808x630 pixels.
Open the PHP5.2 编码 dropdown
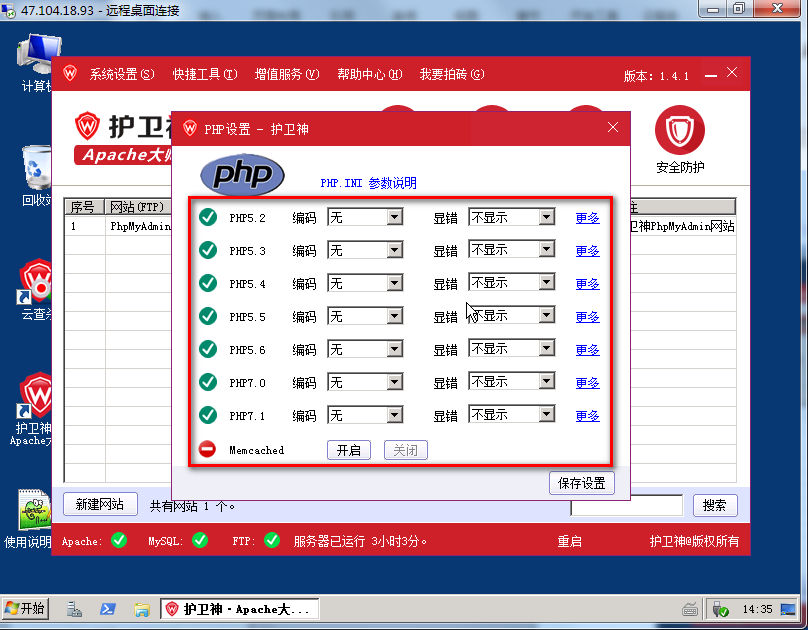tap(365, 217)
